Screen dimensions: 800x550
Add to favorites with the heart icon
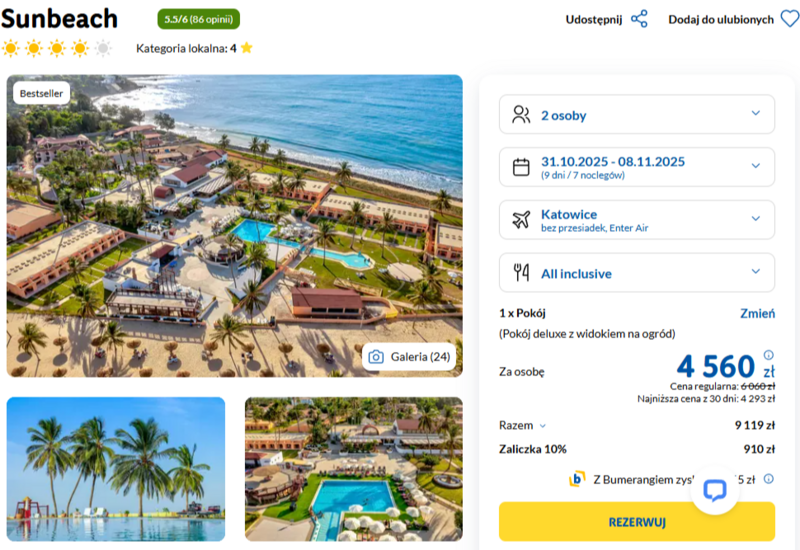pos(790,19)
